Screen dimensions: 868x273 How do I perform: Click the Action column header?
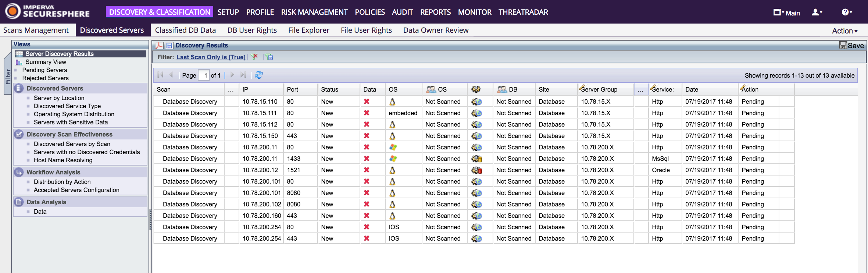click(766, 89)
